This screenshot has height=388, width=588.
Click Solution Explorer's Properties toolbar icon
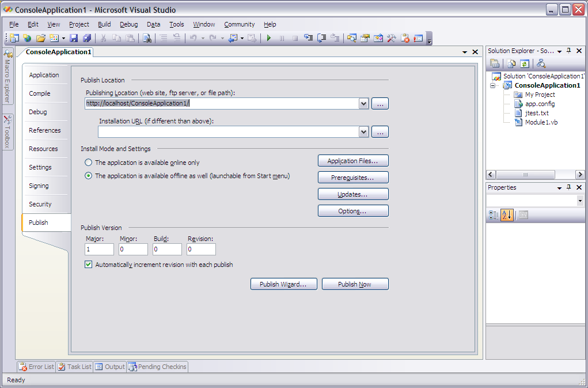click(495, 63)
